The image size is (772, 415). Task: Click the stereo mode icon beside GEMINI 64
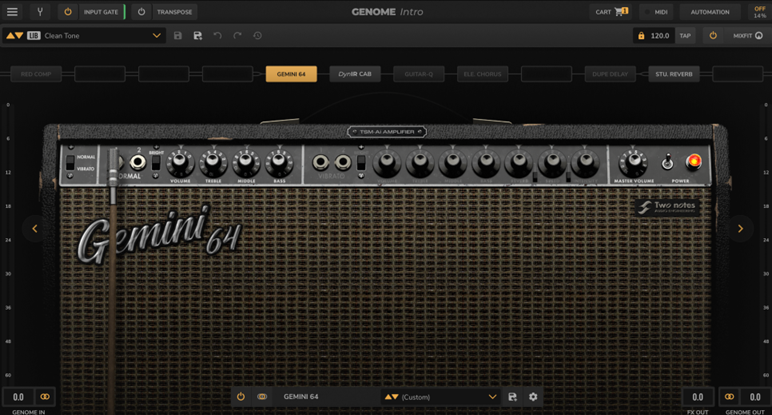(x=262, y=397)
